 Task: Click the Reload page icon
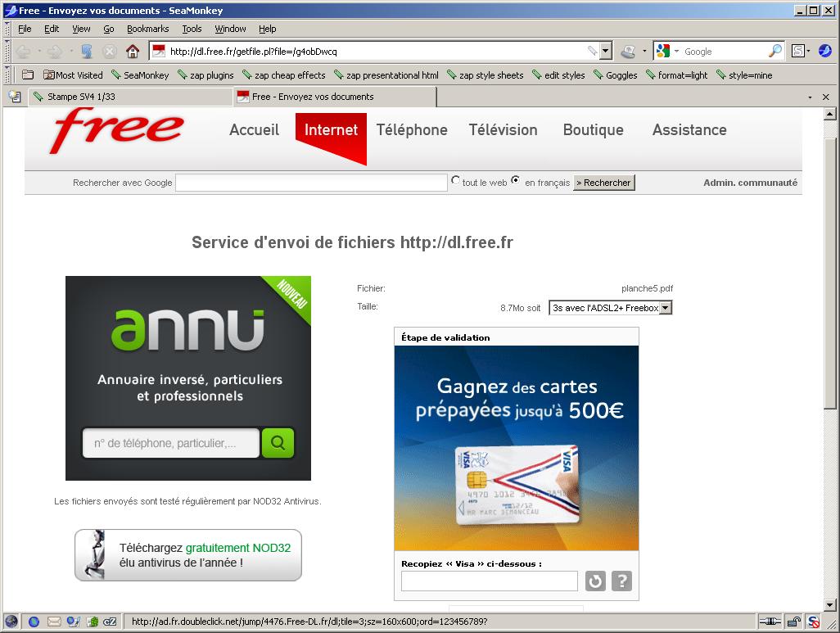click(87, 52)
